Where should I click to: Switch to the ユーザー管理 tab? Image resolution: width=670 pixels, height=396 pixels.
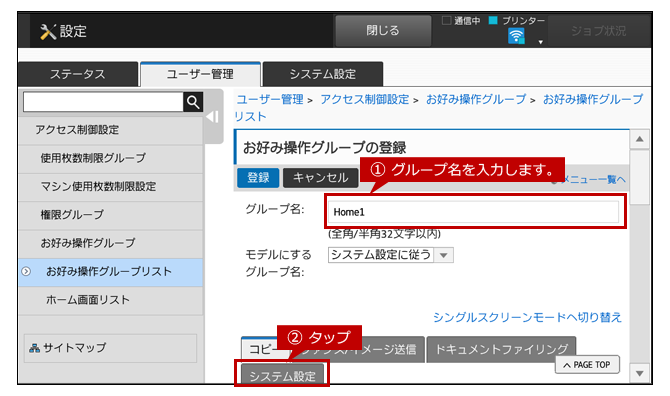pos(200,74)
